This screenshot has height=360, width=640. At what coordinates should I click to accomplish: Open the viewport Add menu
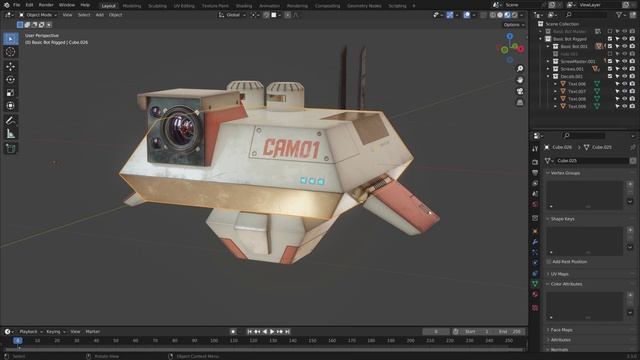[100, 15]
